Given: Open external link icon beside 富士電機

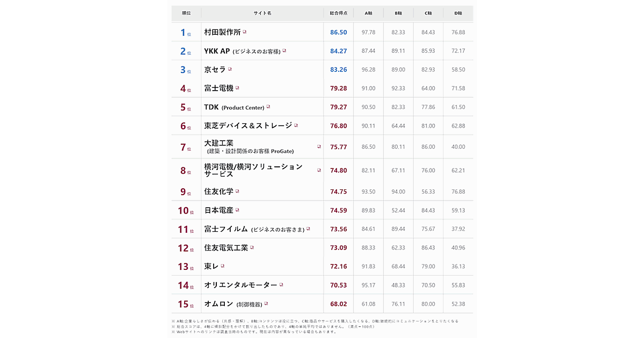Looking at the screenshot, I should coord(237,88).
